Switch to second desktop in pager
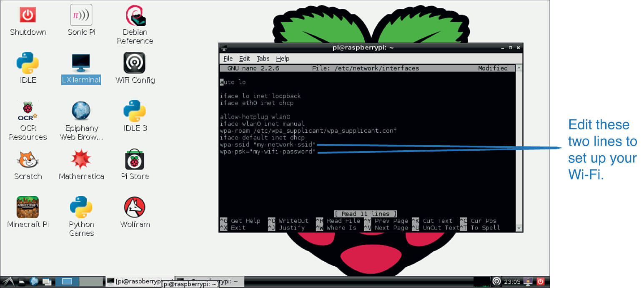The height and width of the screenshot is (288, 644). click(91, 282)
